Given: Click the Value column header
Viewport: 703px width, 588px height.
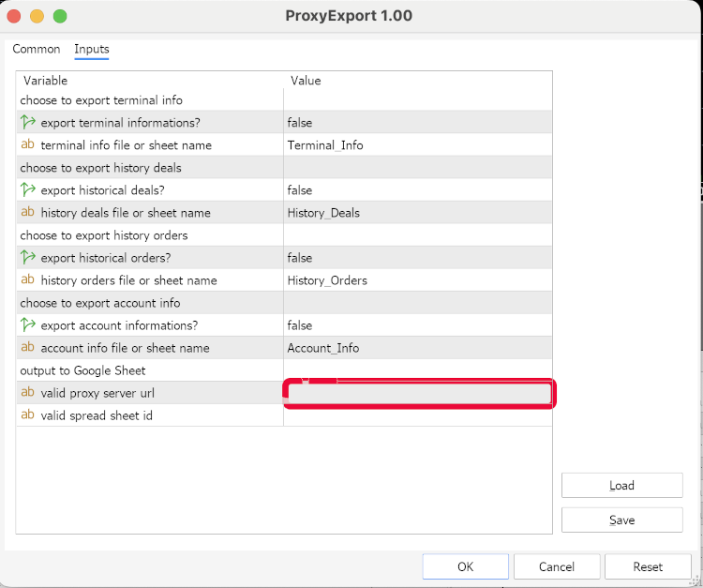Looking at the screenshot, I should (x=306, y=81).
